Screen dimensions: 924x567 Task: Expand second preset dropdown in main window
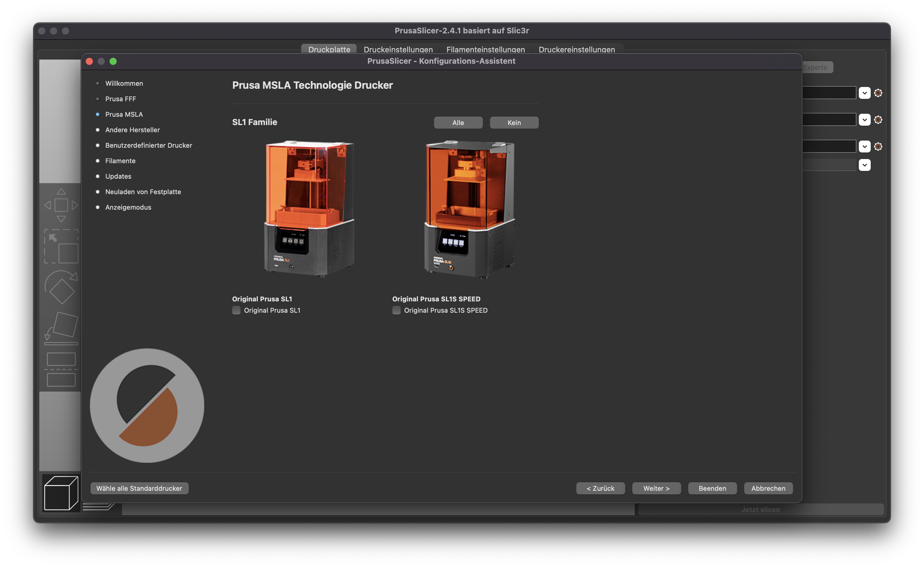click(x=864, y=120)
